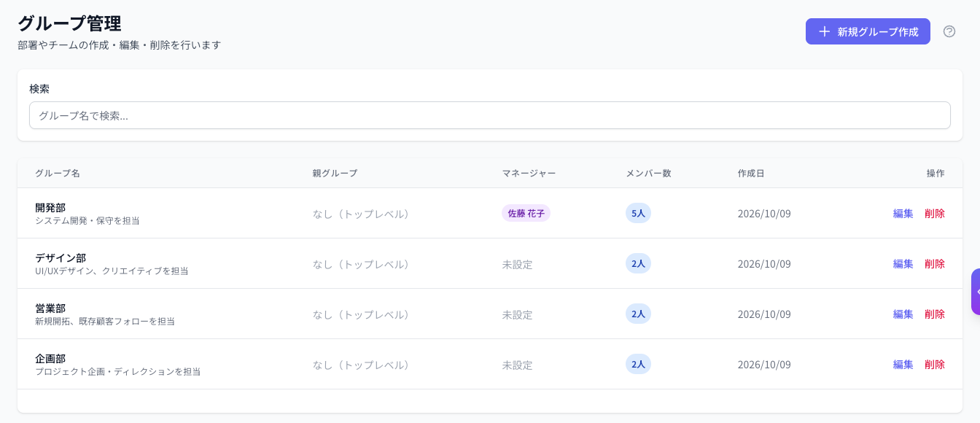980x423 pixels.
Task: Click the 2人 badge in デザイン部 row
Action: click(x=638, y=263)
